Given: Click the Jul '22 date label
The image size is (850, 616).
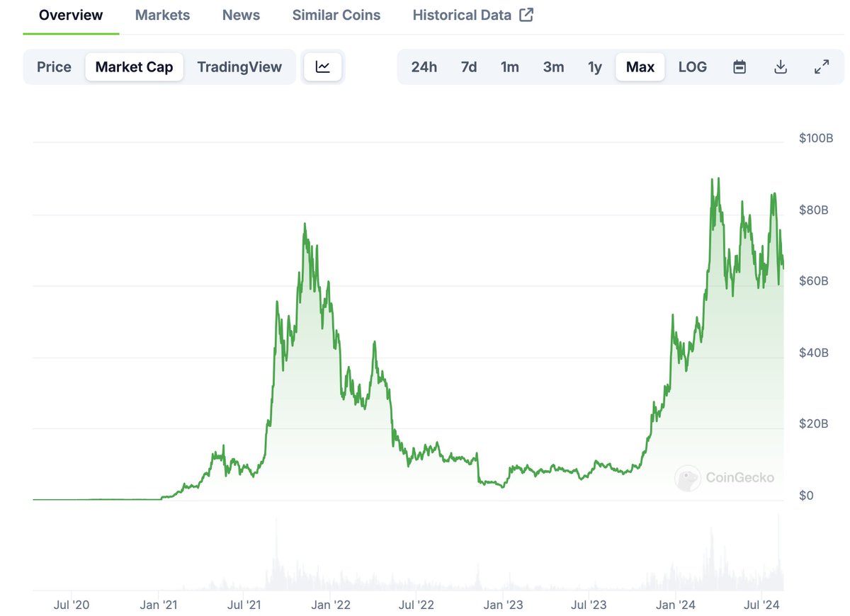Looking at the screenshot, I should click(416, 605).
